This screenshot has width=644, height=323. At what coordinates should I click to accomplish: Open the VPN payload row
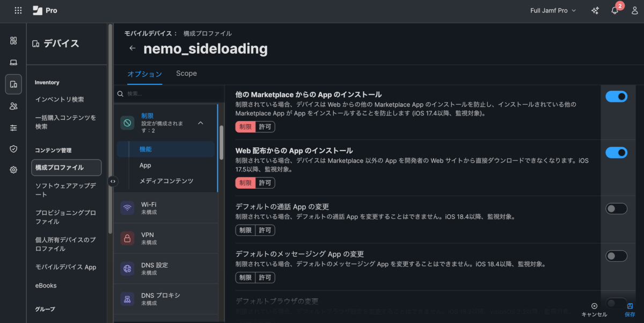[x=166, y=238]
